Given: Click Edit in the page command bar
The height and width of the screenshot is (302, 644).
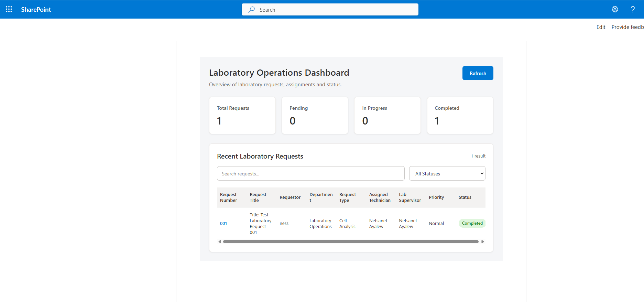Looking at the screenshot, I should 601,27.
